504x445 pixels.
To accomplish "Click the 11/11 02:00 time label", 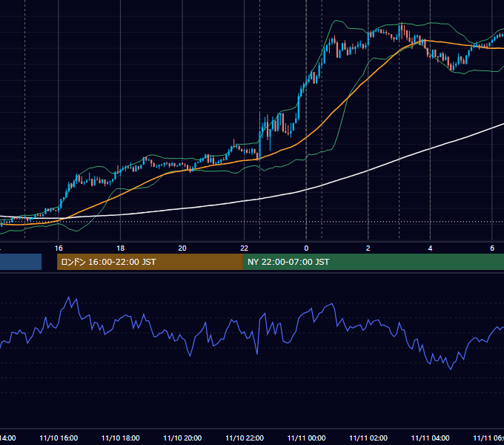I will [368, 438].
